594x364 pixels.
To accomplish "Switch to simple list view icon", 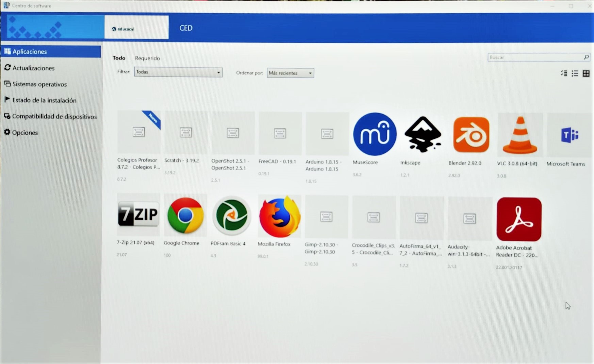I will point(575,73).
